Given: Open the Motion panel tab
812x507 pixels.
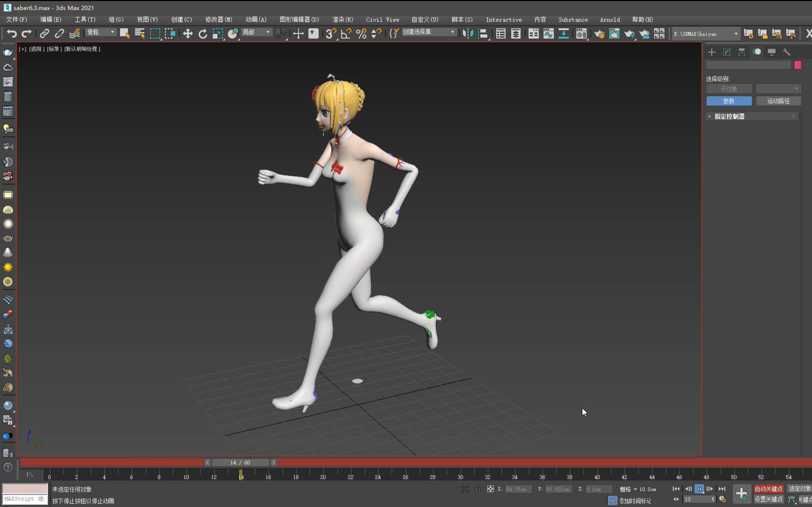Looking at the screenshot, I should coord(757,52).
